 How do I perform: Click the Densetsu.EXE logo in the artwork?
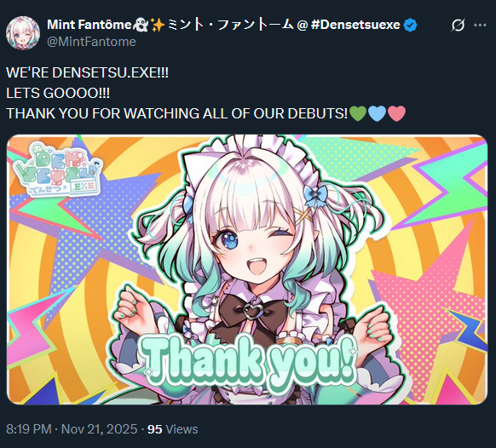click(x=58, y=169)
